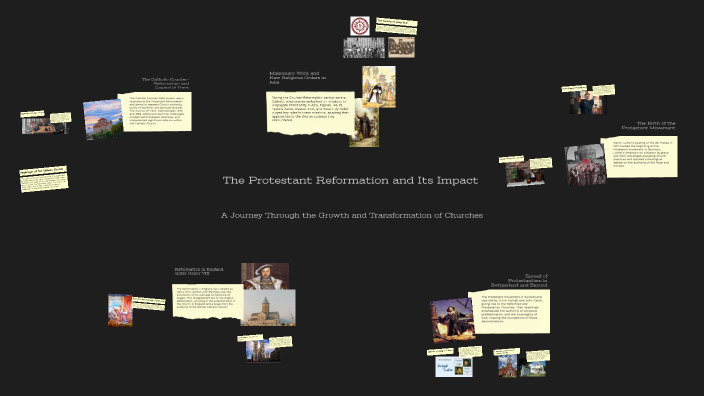The height and width of the screenshot is (396, 704).
Task: Select the Catholic Counter-Reformation body text note
Action: (155, 112)
